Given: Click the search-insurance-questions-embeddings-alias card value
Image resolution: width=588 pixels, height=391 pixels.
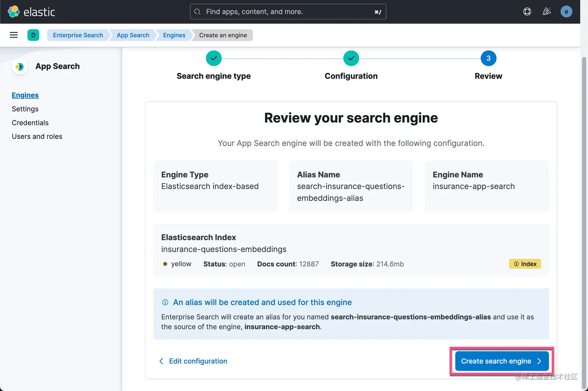Looking at the screenshot, I should (x=351, y=192).
